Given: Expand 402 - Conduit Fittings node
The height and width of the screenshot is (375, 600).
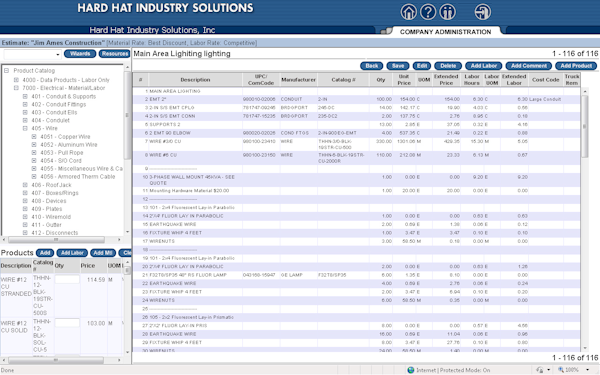Looking at the screenshot, I should [x=25, y=104].
